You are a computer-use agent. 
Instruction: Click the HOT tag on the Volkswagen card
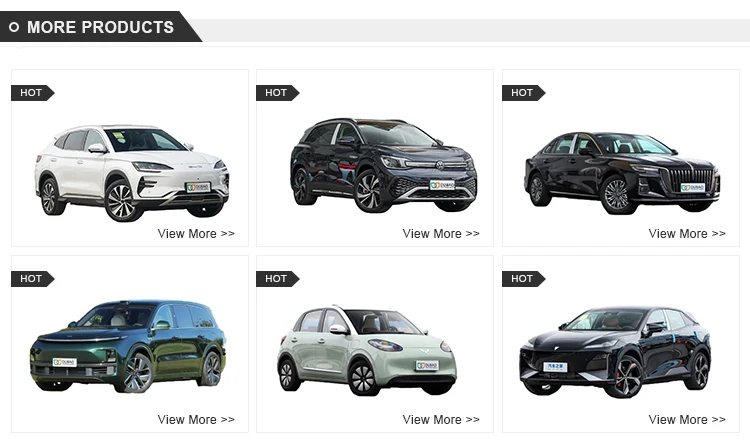point(277,93)
